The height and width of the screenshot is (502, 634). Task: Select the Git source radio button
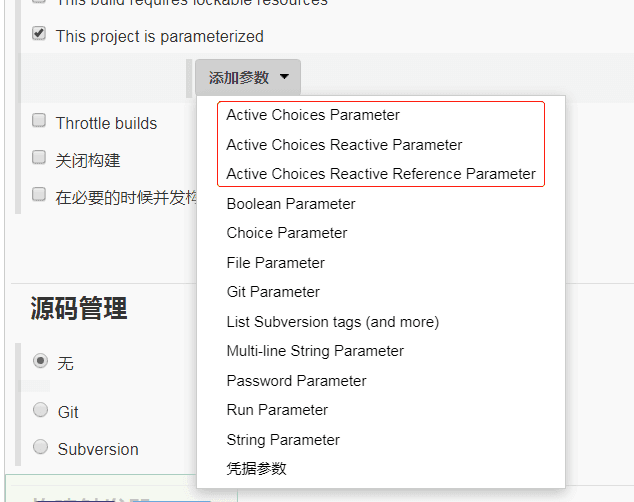41,410
